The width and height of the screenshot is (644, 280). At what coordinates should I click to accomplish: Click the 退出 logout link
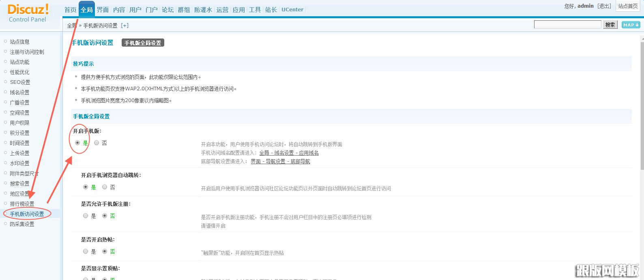(x=604, y=6)
